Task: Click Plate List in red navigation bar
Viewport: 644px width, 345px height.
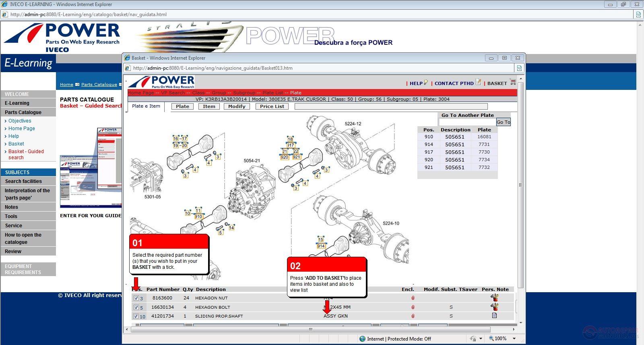Action: 272,93
